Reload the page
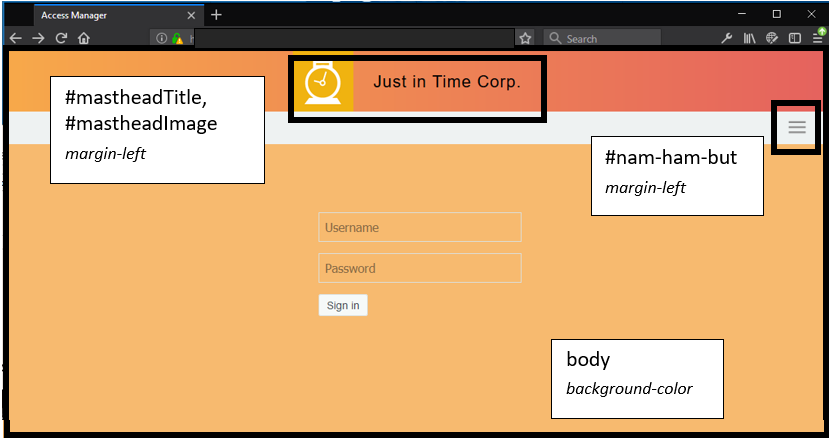 click(61, 38)
